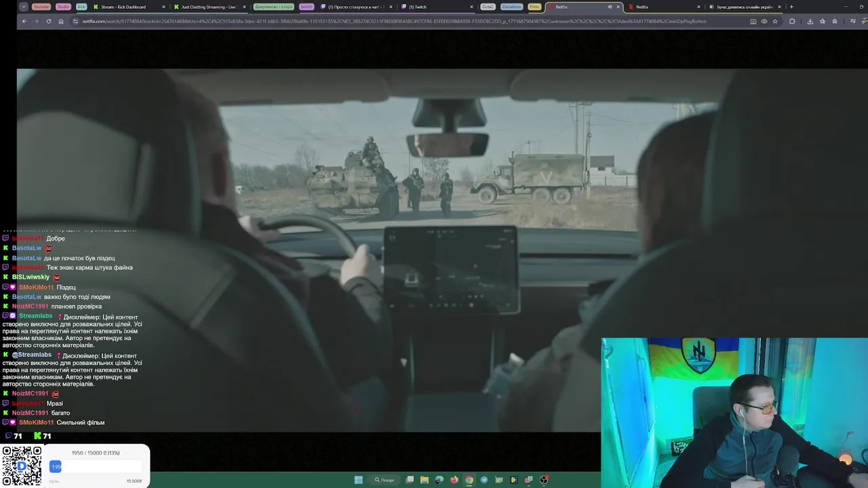Click chat message 'планово провірка'
The width and height of the screenshot is (868, 488).
[76, 306]
